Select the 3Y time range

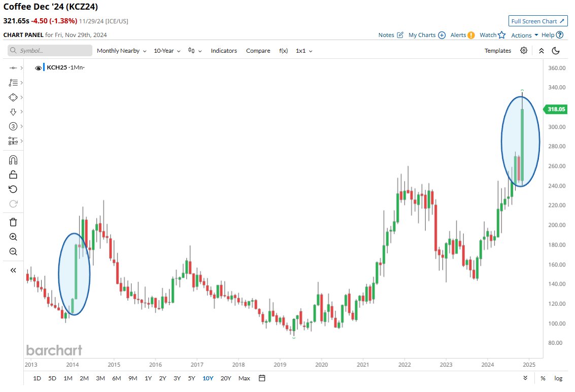pos(177,378)
